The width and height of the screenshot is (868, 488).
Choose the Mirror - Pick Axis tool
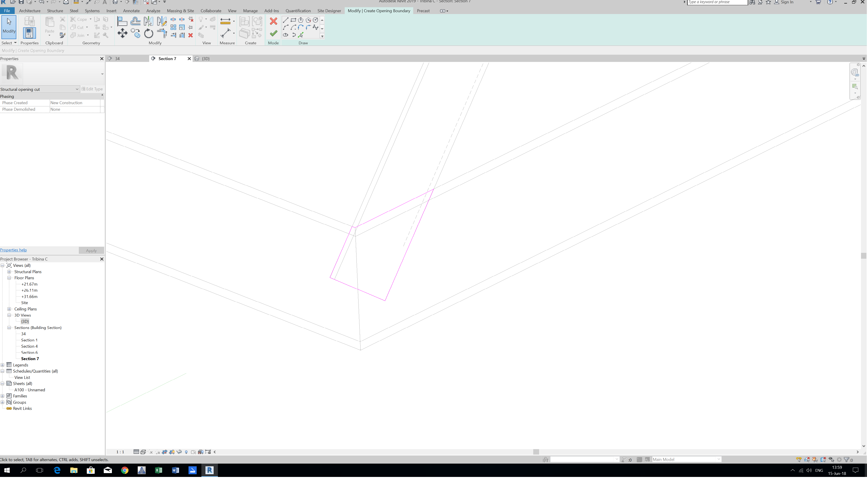click(x=148, y=21)
